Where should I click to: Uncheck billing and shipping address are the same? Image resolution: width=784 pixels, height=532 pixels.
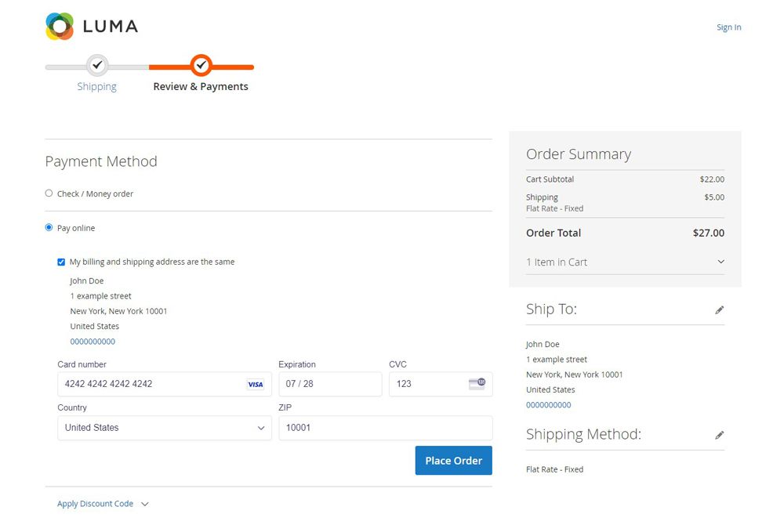pyautogui.click(x=61, y=262)
